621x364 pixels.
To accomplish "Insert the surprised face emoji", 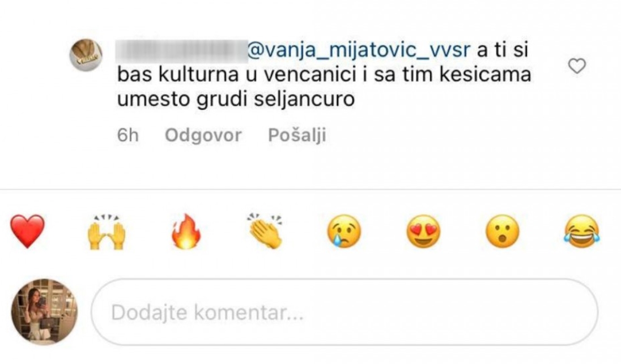I will coord(503,232).
